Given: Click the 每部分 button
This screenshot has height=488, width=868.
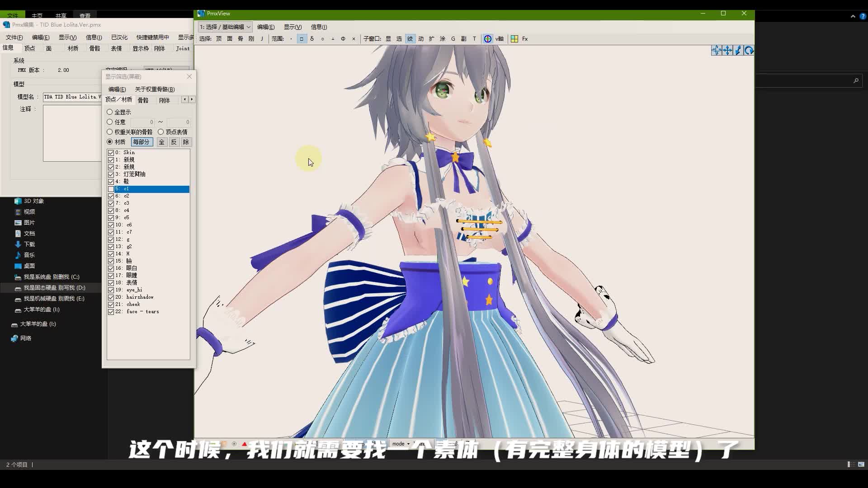Looking at the screenshot, I should coord(142,142).
